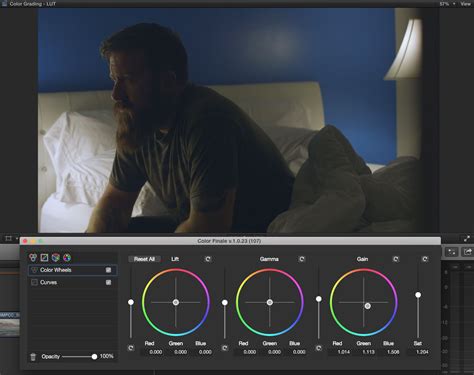Click the Lift color wheel center puck
Screen dimensions: 474x375
(x=176, y=302)
